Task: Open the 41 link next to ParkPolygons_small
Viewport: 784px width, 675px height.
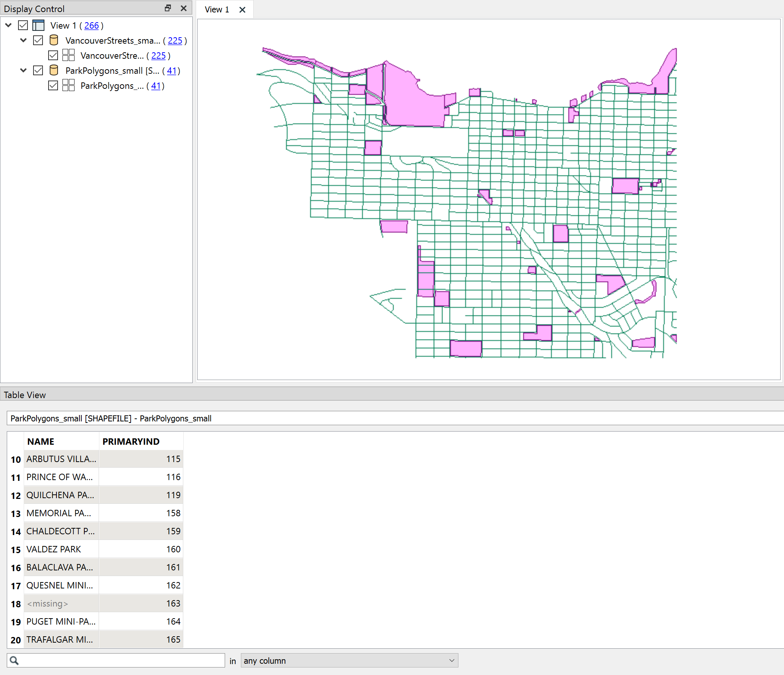Action: pos(172,71)
